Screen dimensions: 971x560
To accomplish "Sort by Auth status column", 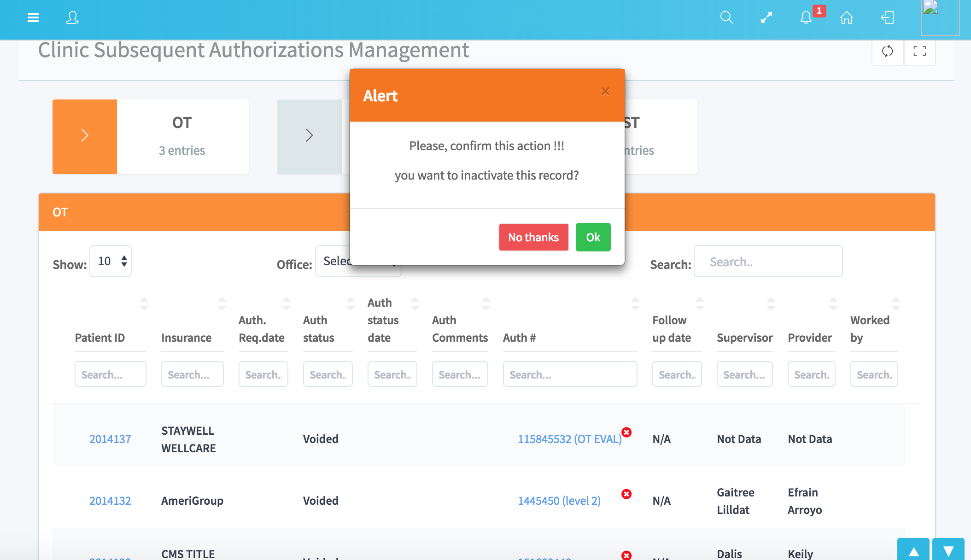I will [x=351, y=303].
